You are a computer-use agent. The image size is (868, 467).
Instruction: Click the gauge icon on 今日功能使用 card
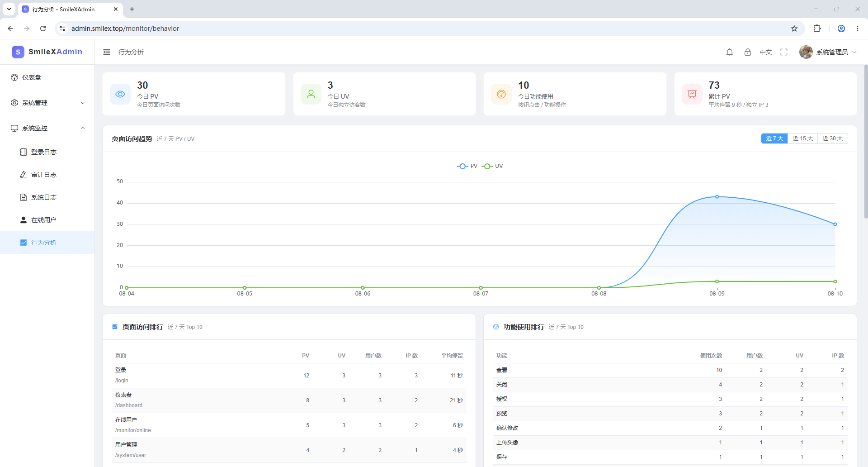(501, 94)
